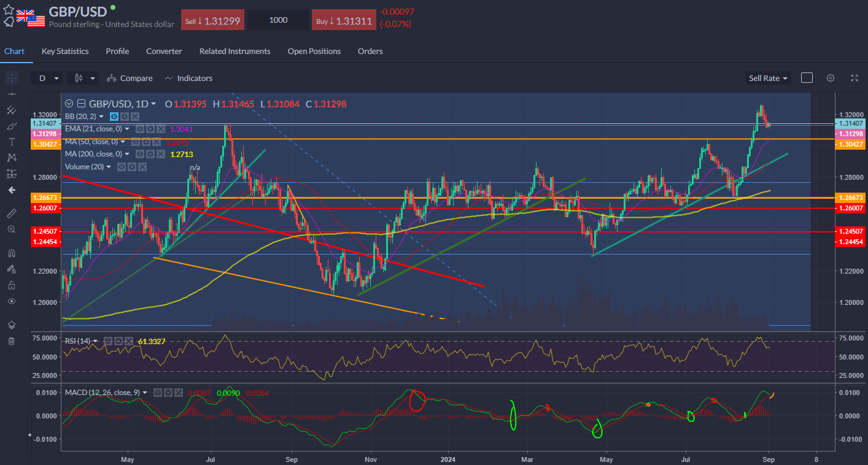
Task: Hide the MA (200, close, 0) indicator
Action: pyautogui.click(x=139, y=154)
